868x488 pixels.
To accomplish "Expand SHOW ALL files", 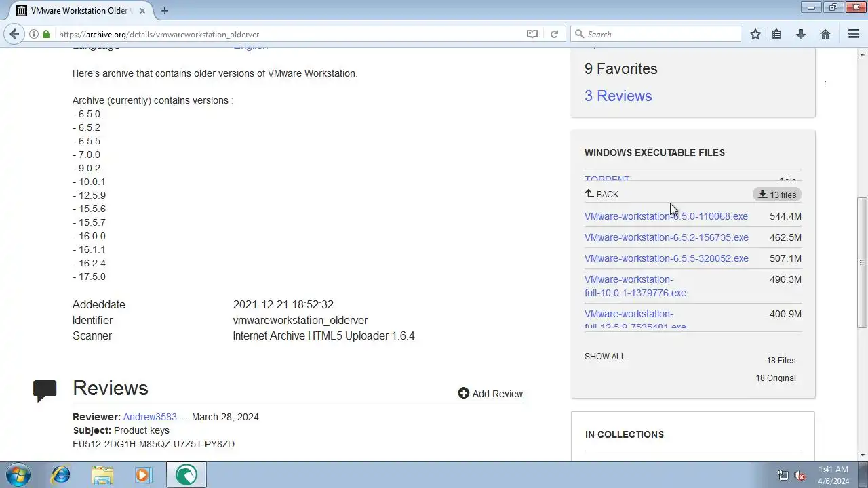I will click(x=605, y=357).
